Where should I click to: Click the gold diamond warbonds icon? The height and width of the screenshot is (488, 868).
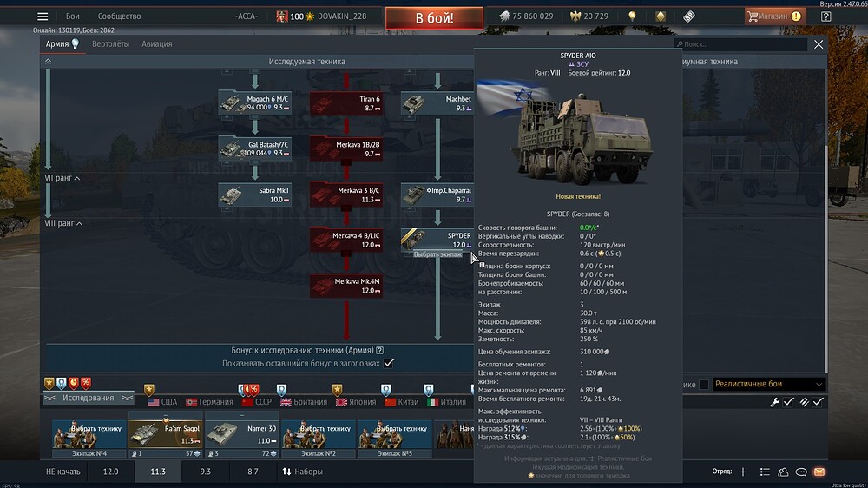pyautogui.click(x=661, y=16)
